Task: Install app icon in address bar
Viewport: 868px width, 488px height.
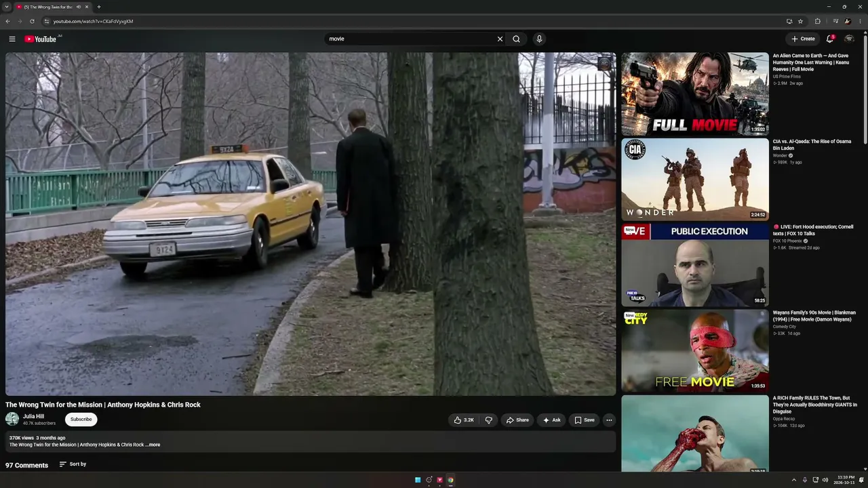Action: pos(789,21)
